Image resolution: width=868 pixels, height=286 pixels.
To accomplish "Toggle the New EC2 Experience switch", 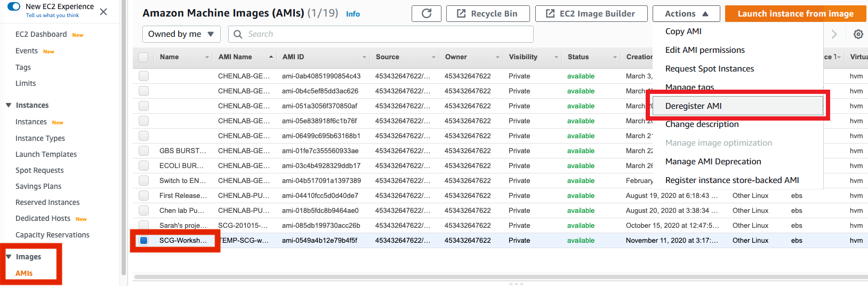I will pos(14,6).
